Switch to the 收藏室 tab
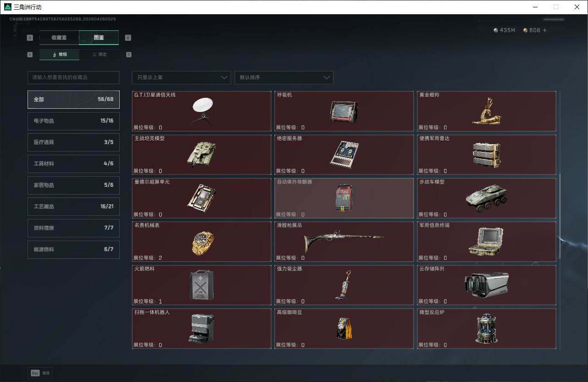588x382 pixels. [x=59, y=38]
